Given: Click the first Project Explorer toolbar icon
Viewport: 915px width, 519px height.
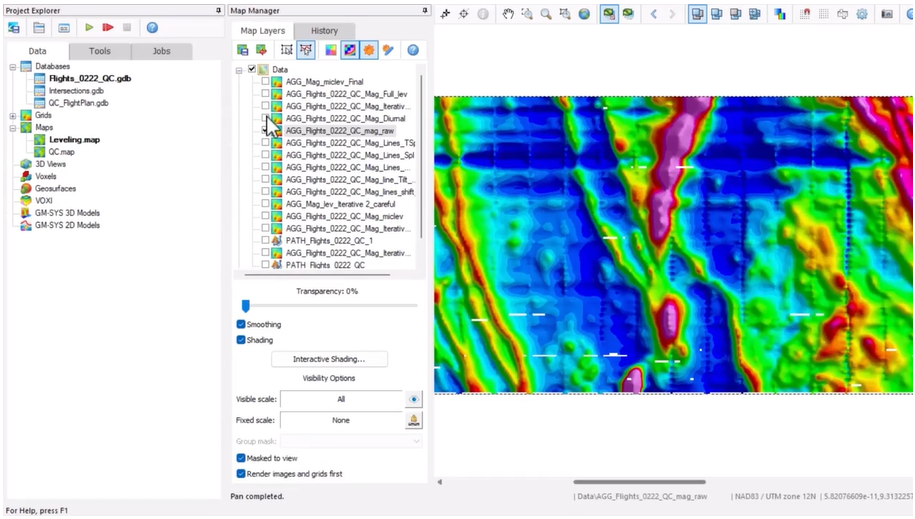Looking at the screenshot, I should pyautogui.click(x=13, y=27).
